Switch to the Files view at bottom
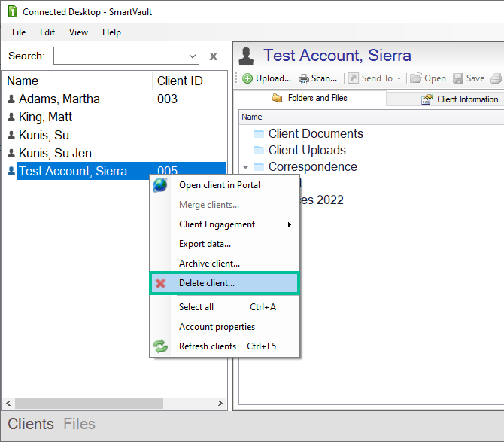The height and width of the screenshot is (442, 504). [x=79, y=424]
